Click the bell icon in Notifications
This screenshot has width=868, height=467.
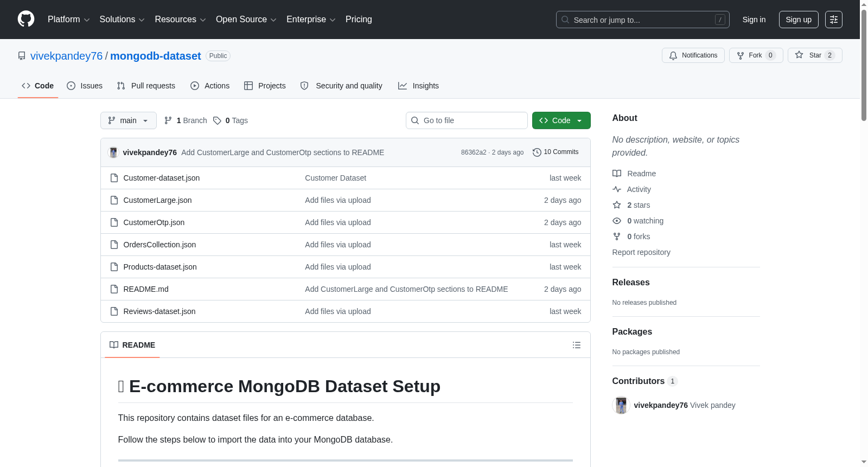tap(673, 55)
